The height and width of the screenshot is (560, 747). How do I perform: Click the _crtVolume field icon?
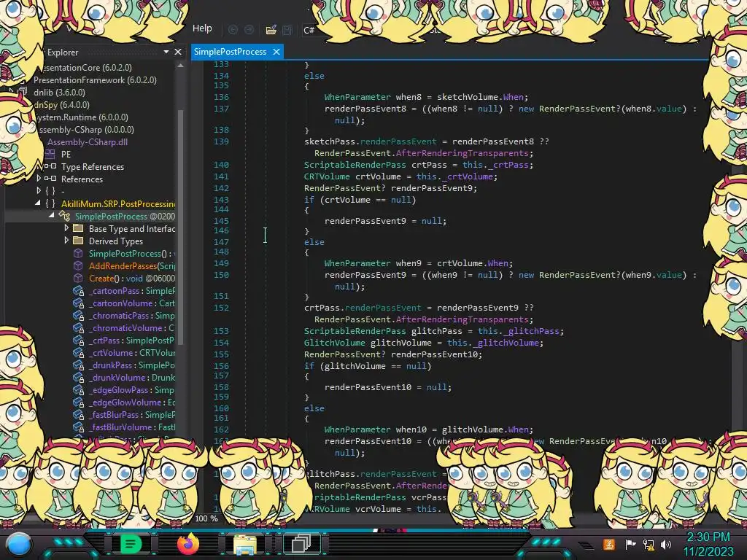click(x=79, y=353)
